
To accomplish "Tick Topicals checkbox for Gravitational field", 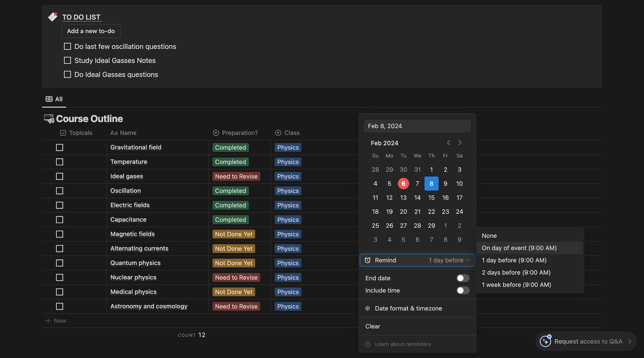I will (59, 147).
